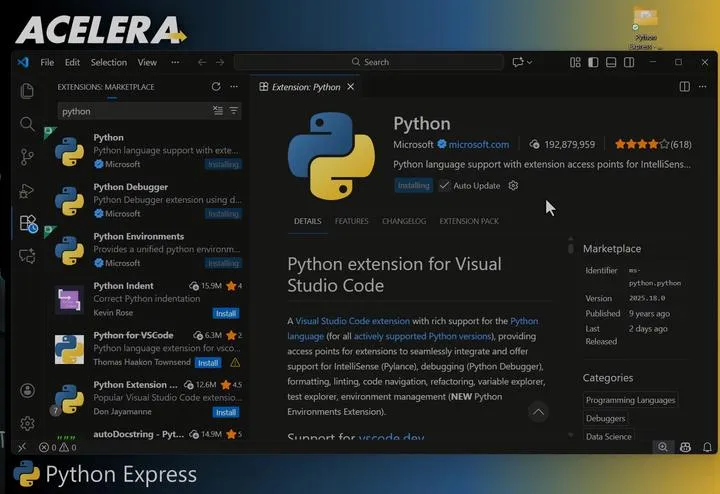Open the microsoft.com publisher link
Screen dimensions: 720x494
(478, 144)
